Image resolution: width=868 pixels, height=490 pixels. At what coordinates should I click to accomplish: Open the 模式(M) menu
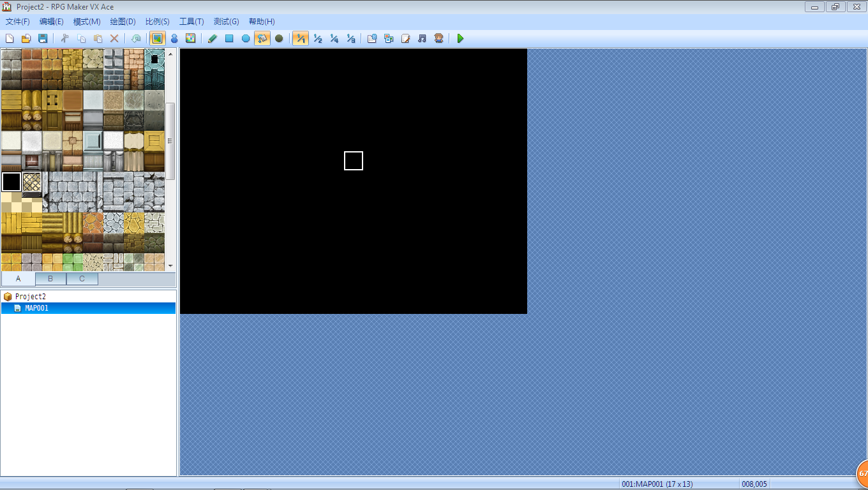[x=87, y=22]
